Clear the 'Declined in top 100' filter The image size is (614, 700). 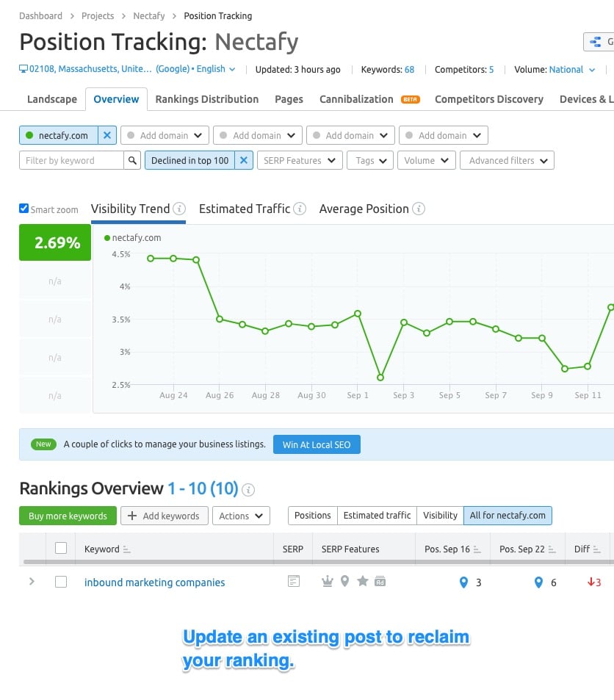244,160
